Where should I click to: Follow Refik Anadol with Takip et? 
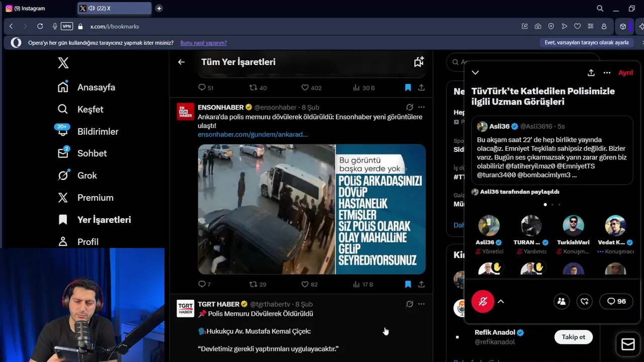pyautogui.click(x=574, y=337)
